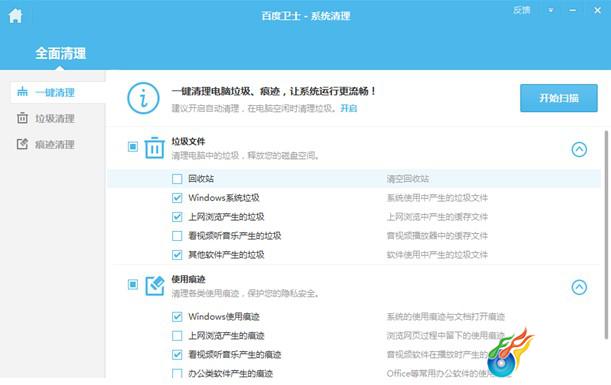Go to the home screen icon
This screenshot has width=611, height=385.
[16, 16]
